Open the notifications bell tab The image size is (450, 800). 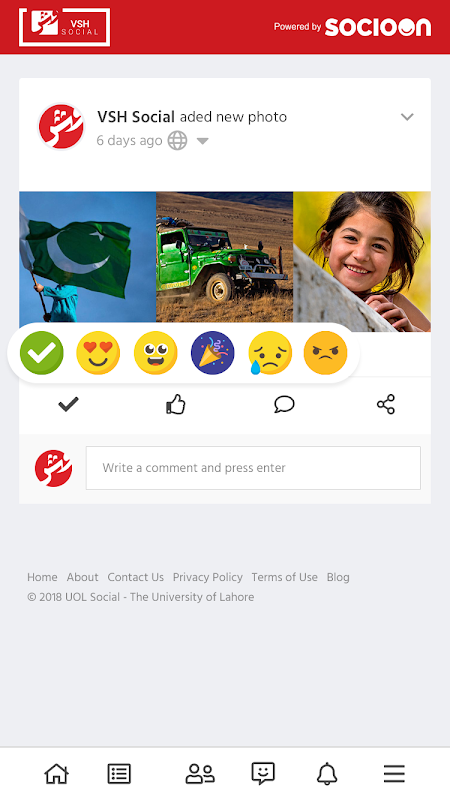[327, 774]
